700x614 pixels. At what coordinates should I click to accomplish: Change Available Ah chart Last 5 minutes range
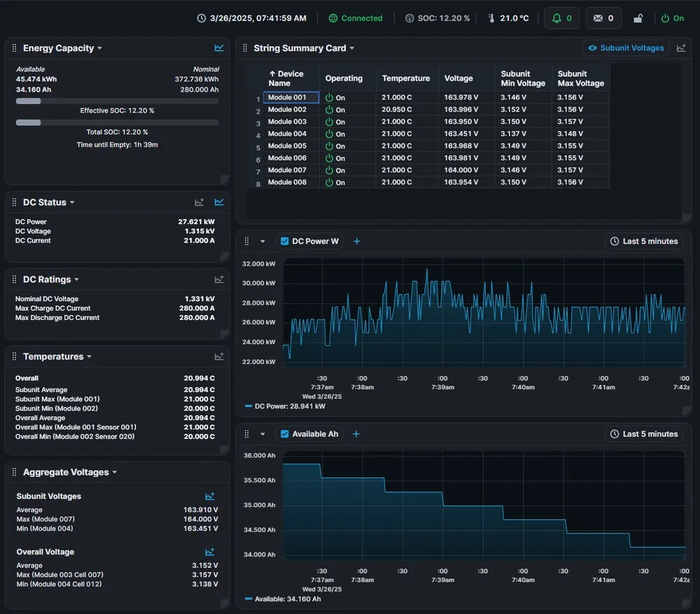pyautogui.click(x=644, y=434)
